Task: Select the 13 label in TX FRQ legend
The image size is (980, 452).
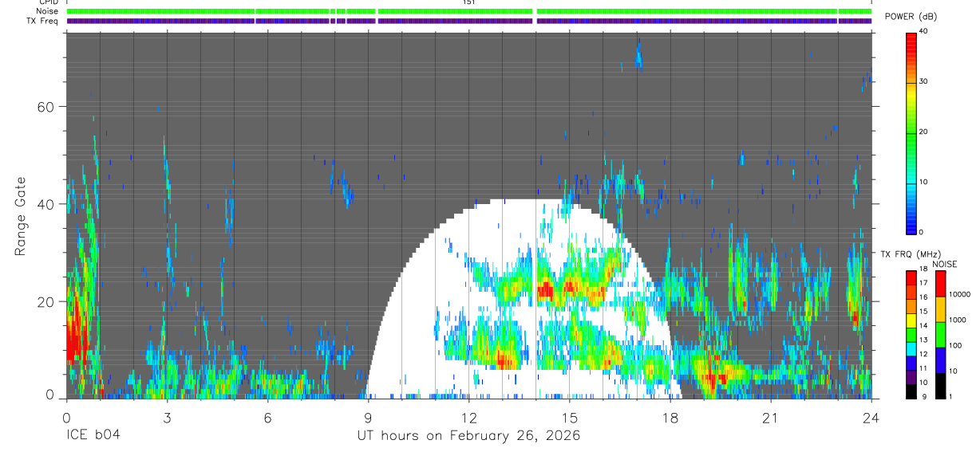Action: (x=923, y=340)
